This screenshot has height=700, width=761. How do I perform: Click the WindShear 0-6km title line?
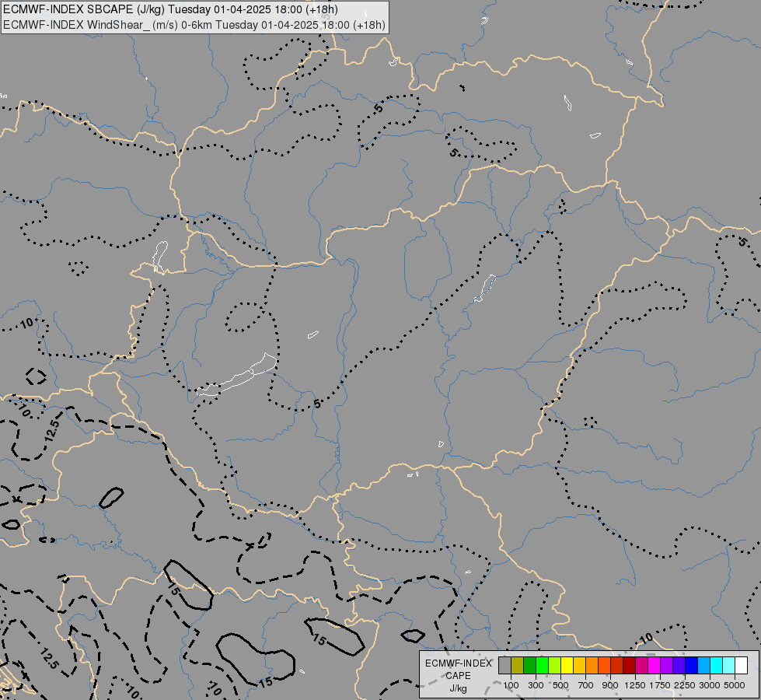point(194,25)
